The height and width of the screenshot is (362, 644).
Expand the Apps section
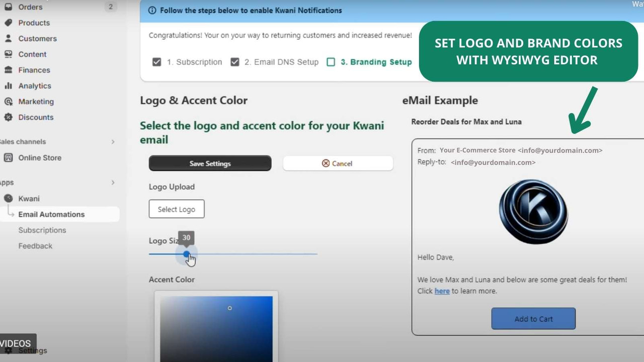pyautogui.click(x=113, y=182)
